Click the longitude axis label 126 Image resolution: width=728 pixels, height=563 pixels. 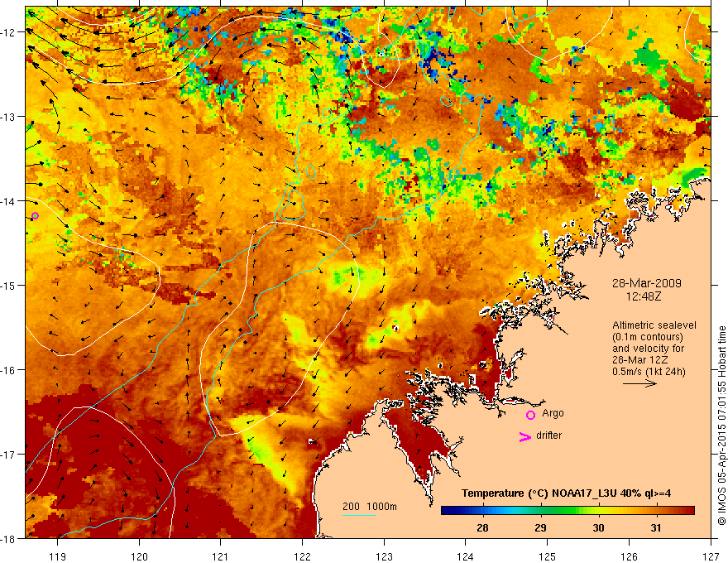coord(629,556)
